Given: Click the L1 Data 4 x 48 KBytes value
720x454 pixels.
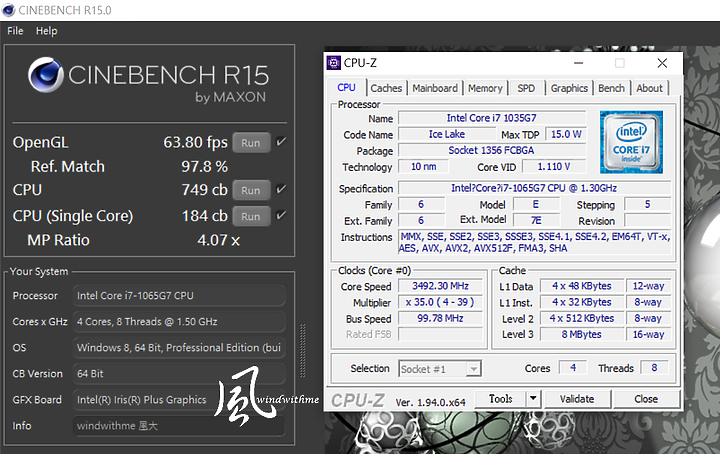Looking at the screenshot, I should pos(582,286).
